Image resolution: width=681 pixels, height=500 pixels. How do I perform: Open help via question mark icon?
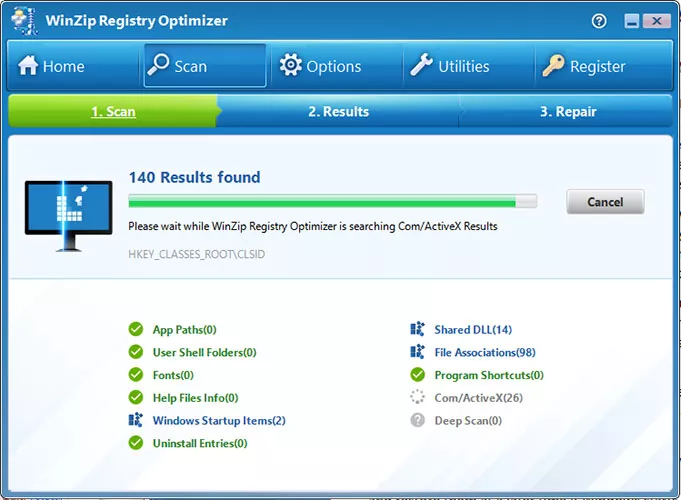click(x=599, y=21)
